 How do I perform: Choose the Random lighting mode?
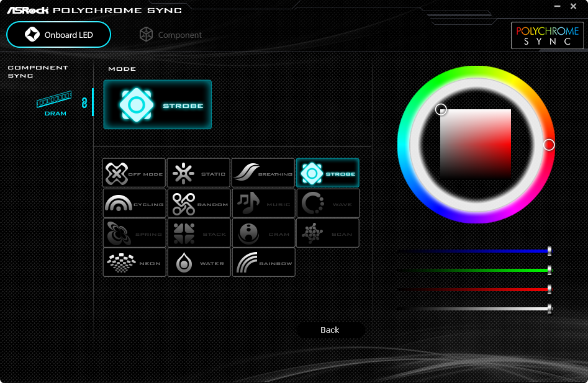coord(199,203)
